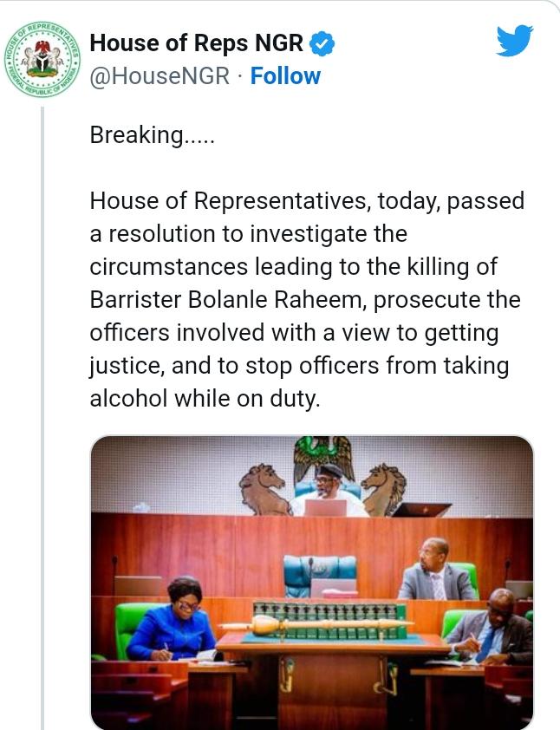Image resolution: width=560 pixels, height=730 pixels.
Task: Follow the @HouseNGR account
Action: tap(285, 76)
